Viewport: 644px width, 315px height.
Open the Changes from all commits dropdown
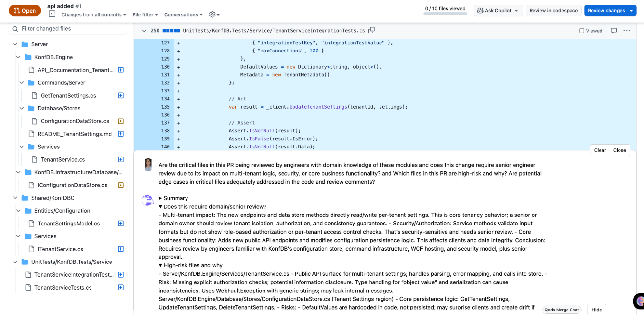point(94,14)
